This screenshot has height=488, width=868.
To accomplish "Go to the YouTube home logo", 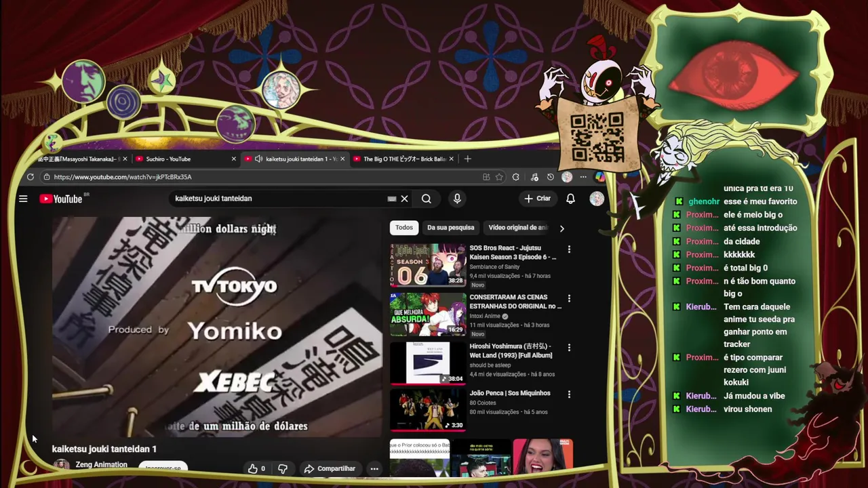I will tap(61, 199).
